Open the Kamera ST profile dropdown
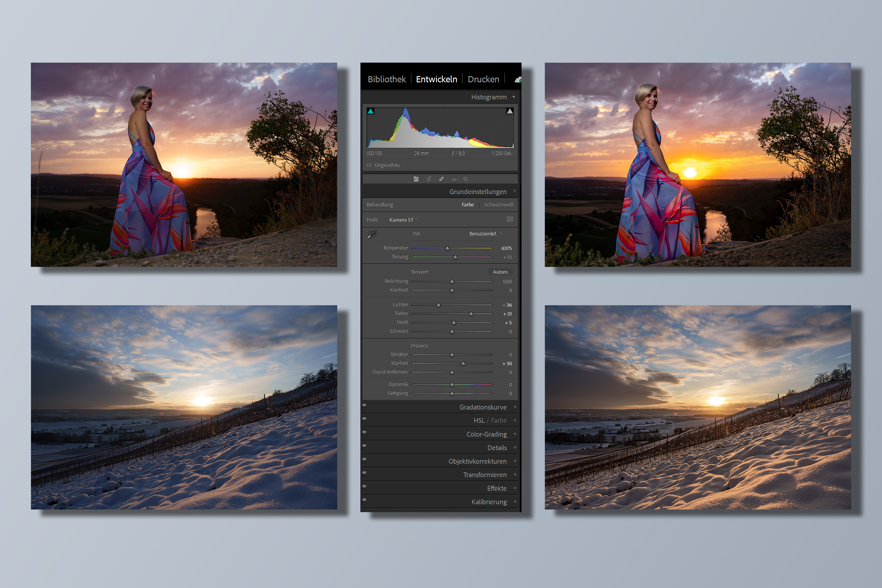This screenshot has width=882, height=588. (403, 220)
